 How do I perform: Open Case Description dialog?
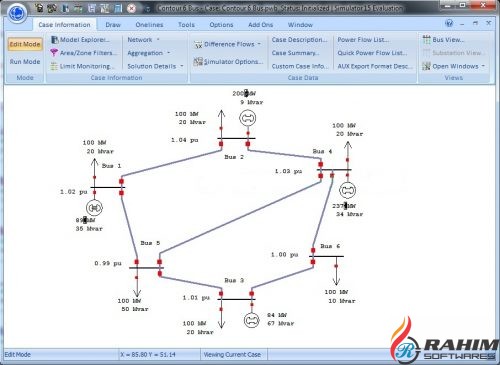[x=299, y=40]
